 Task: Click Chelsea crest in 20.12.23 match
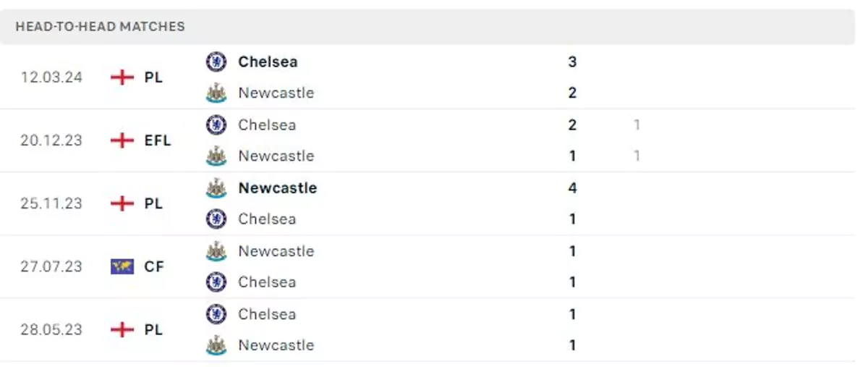pyautogui.click(x=216, y=125)
